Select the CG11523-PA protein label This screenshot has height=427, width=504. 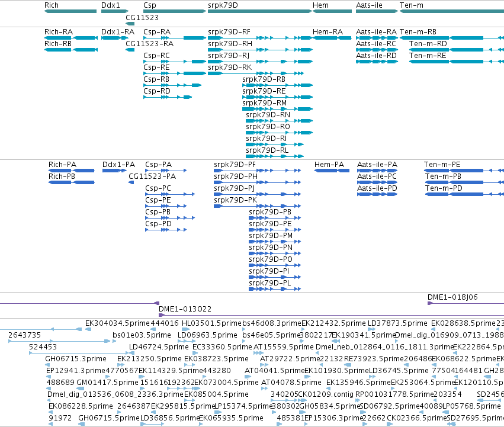152,176
